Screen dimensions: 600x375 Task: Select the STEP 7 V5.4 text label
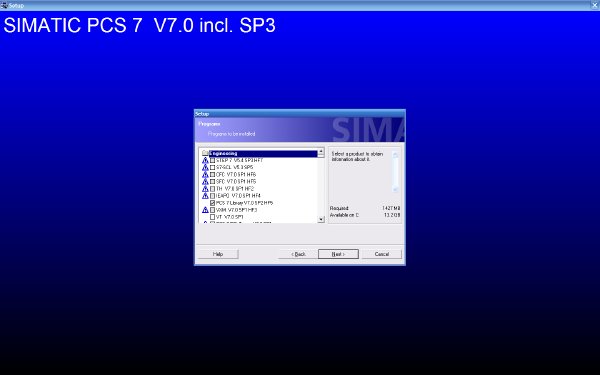click(239, 160)
